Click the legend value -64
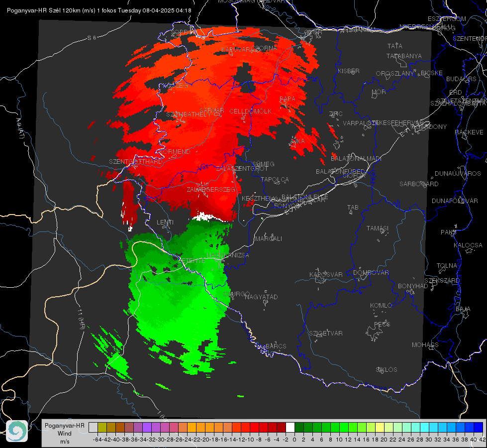 click(97, 440)
